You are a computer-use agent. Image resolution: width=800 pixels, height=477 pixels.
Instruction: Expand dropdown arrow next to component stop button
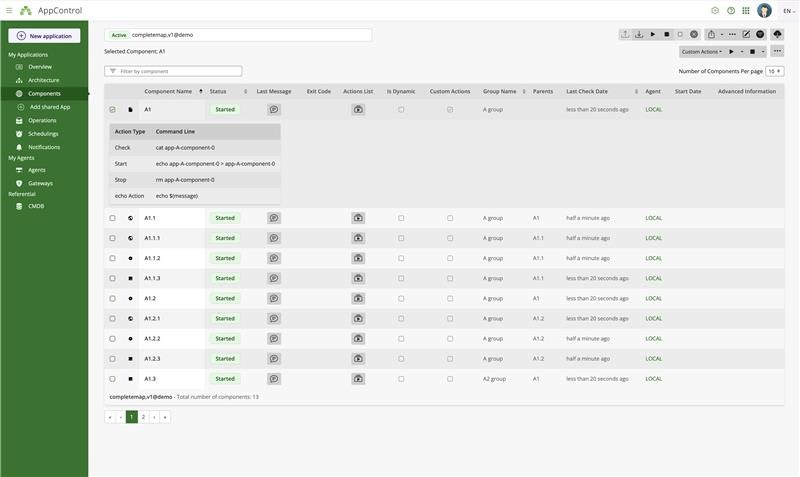pos(763,52)
